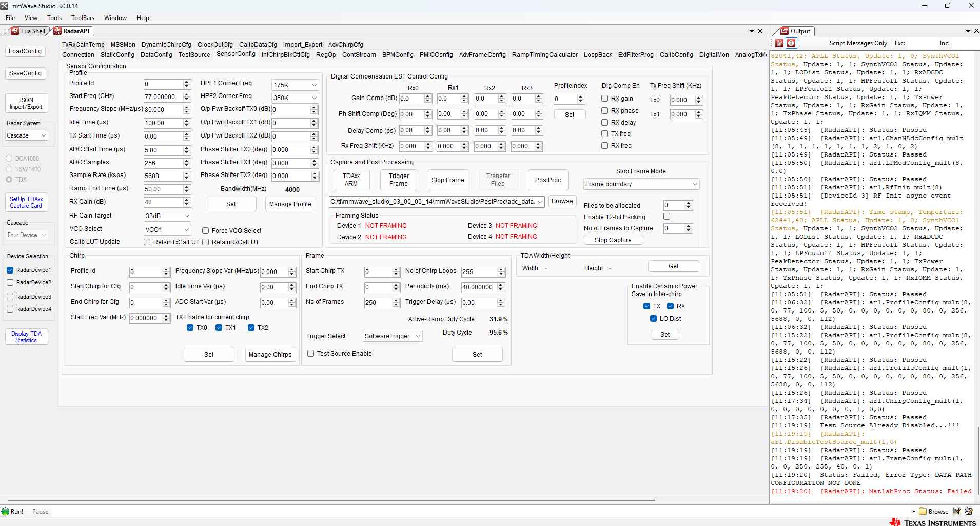Viewport: 980px width, 526px height.
Task: Expand the ADC data file path dropdown
Action: tap(540, 202)
